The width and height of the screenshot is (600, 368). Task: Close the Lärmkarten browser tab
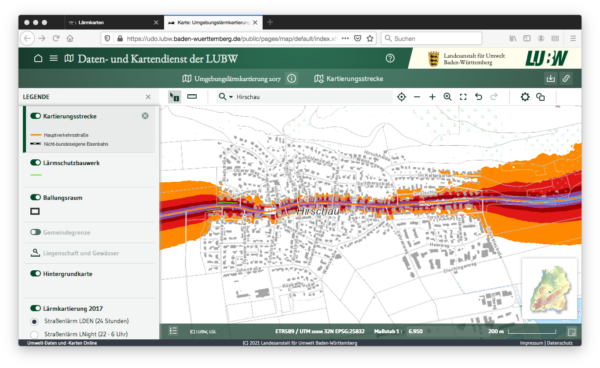coord(156,23)
